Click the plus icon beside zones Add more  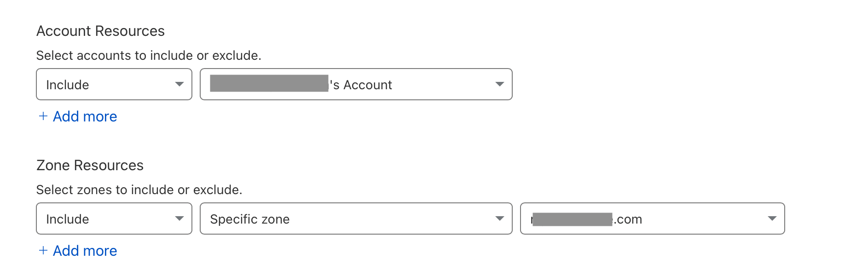[43, 251]
